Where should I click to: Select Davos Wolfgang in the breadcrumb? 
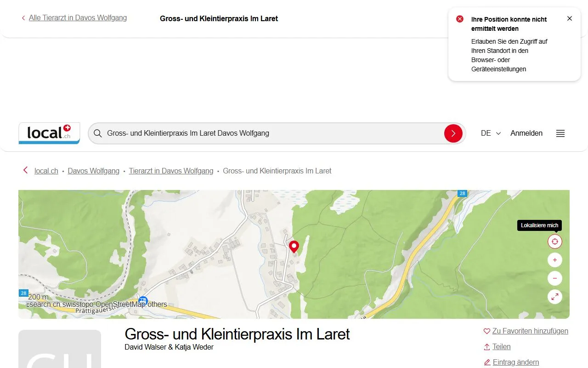(x=93, y=171)
